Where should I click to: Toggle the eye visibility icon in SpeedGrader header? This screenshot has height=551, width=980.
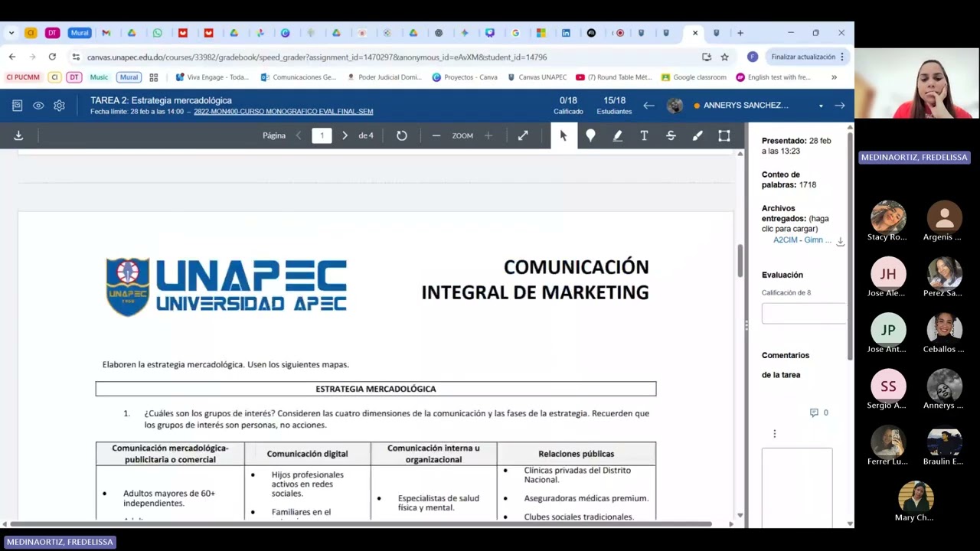point(38,106)
